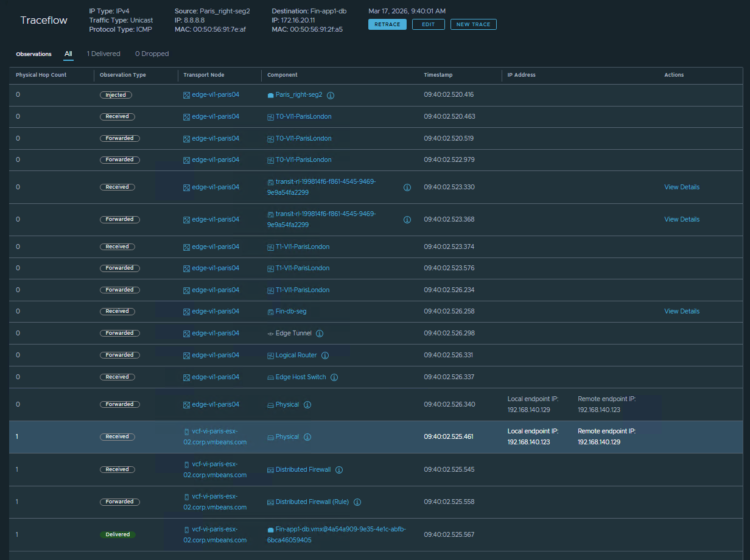
Task: Open T1-VI1-ParisLondon link in Received row
Action: (x=303, y=247)
